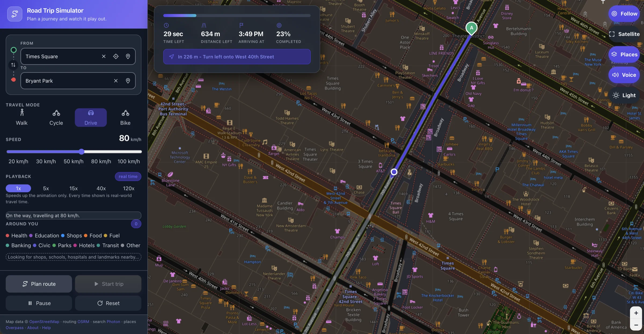Click the H&M shop icon on map
This screenshot has height=334, width=644.
pyautogui.click(x=431, y=215)
